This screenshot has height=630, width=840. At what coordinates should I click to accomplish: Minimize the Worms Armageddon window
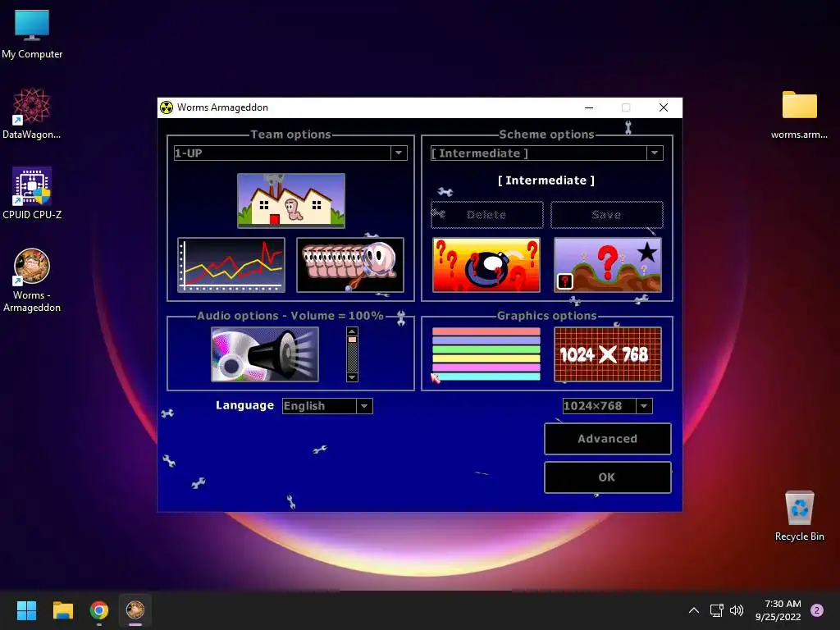(589, 107)
